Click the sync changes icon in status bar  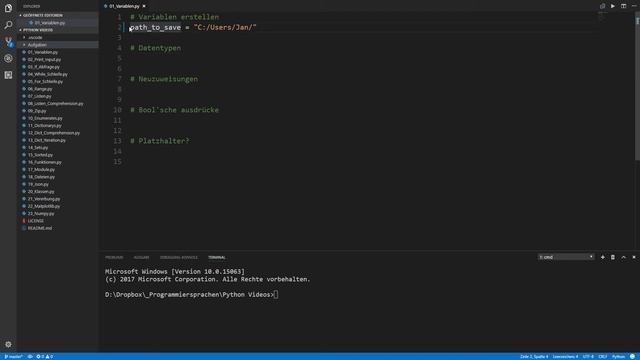(30, 357)
